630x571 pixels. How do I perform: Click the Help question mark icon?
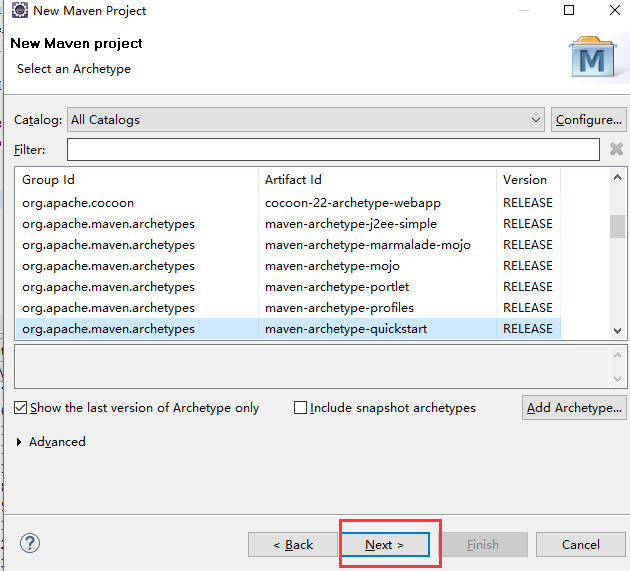pos(30,543)
